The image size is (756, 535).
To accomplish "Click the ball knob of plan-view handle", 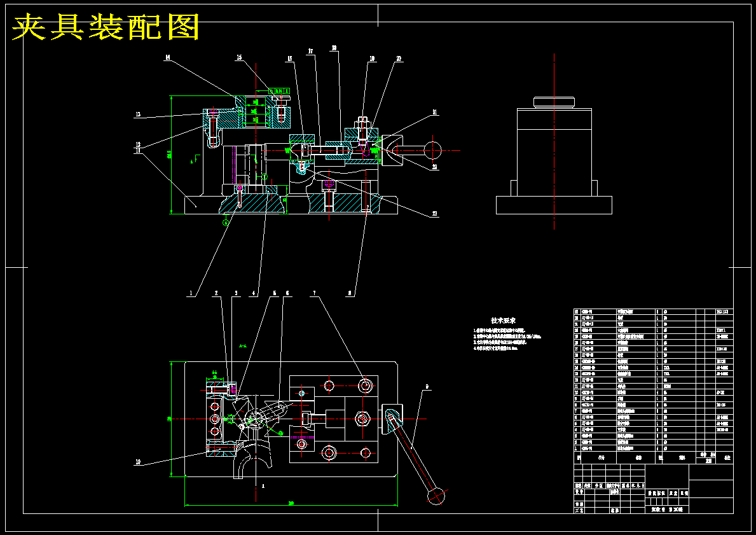I will [436, 496].
